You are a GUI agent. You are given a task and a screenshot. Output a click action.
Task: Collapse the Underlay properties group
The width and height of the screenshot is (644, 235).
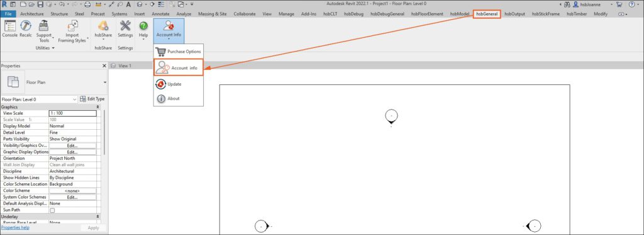coord(97,217)
